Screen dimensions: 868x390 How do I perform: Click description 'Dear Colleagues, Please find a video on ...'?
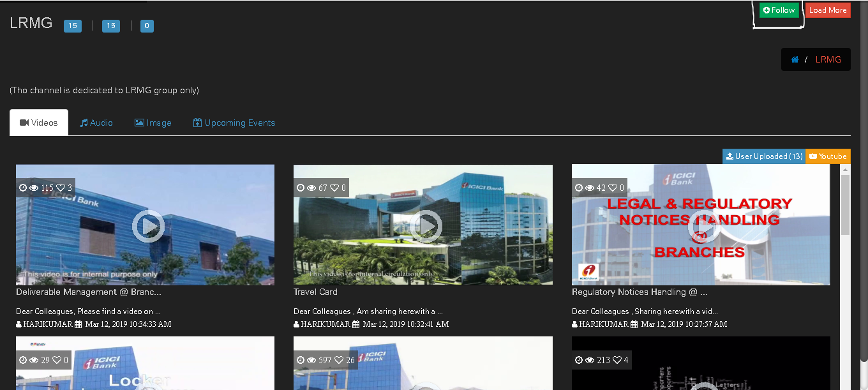[88, 311]
